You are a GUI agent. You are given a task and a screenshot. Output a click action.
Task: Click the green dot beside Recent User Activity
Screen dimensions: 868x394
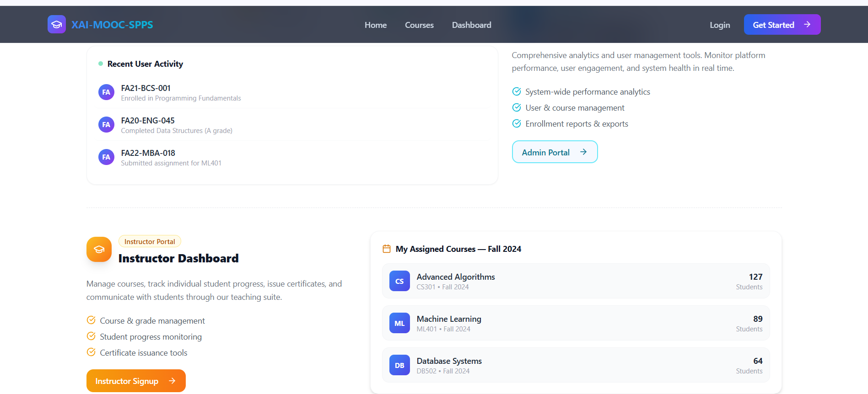click(101, 64)
